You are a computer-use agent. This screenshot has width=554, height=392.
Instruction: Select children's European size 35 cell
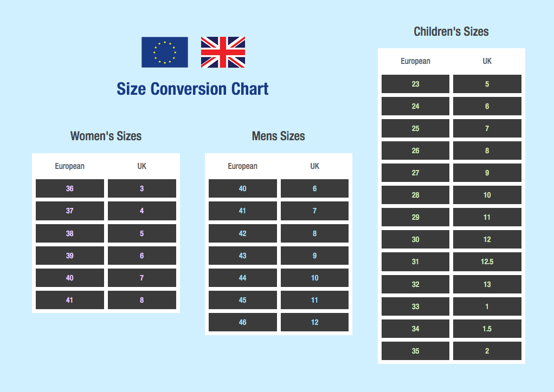tap(415, 351)
